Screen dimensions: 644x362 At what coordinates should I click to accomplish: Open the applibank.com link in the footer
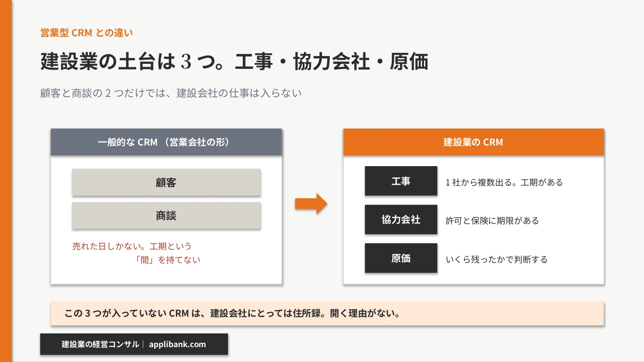(x=178, y=344)
